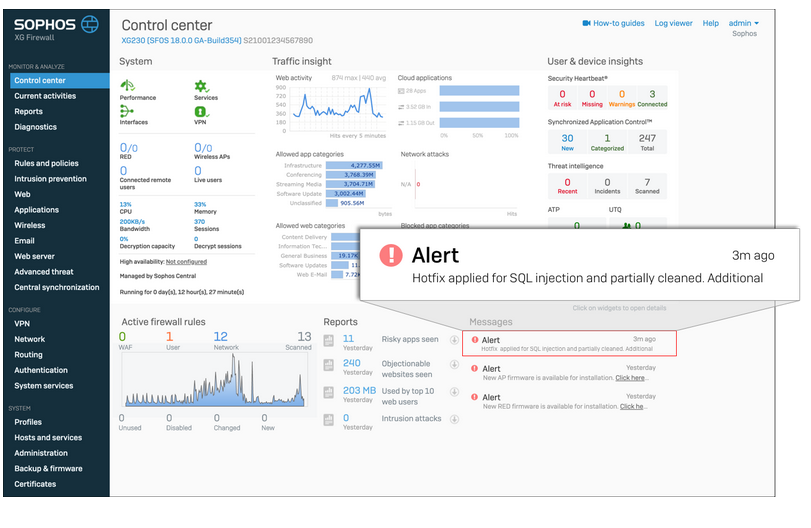Viewport: 811px width, 528px height.
Task: Click the Sophos logo globe icon
Action: tap(89, 24)
